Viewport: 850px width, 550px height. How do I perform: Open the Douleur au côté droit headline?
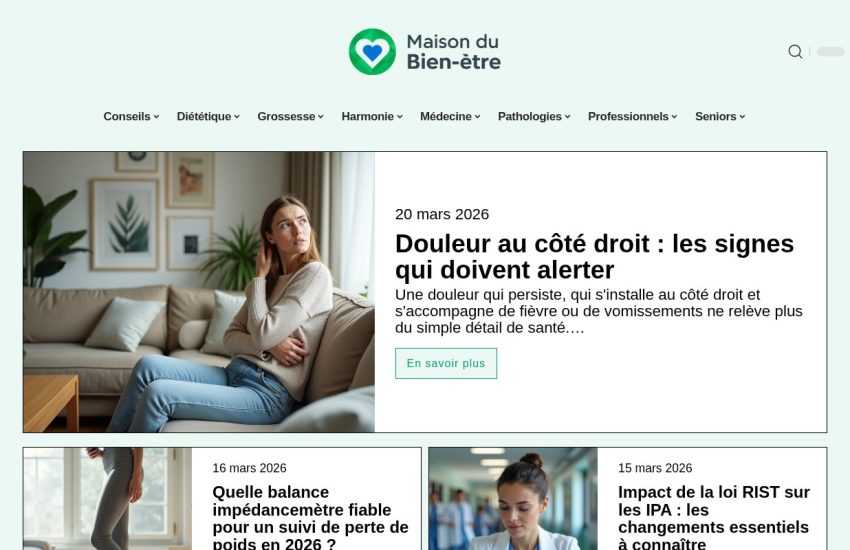[x=594, y=257]
